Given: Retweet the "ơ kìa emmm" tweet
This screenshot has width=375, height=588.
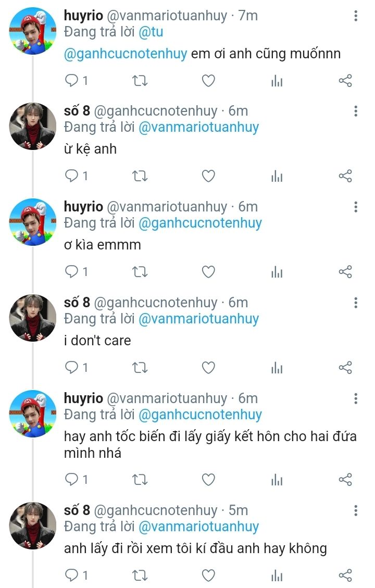Looking at the screenshot, I should tap(140, 272).
